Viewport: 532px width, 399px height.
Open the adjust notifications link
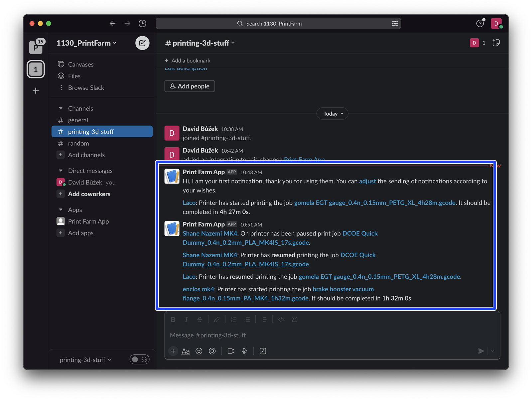367,181
